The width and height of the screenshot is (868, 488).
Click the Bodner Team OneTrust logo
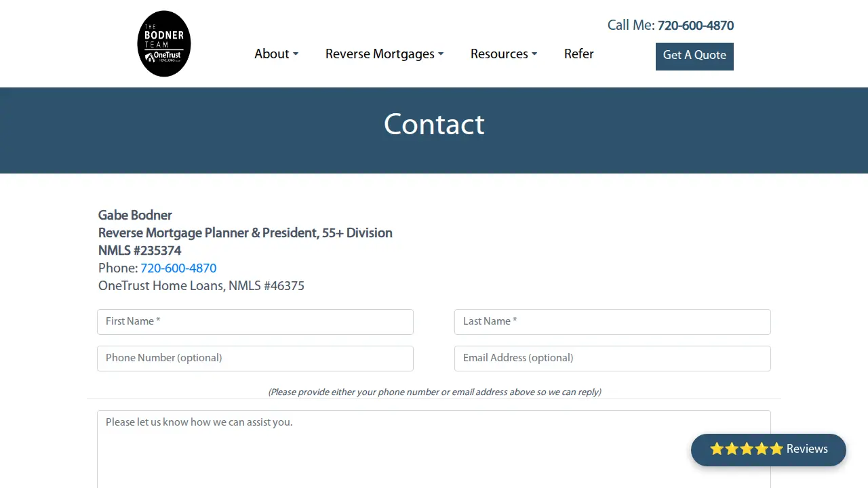coord(164,43)
